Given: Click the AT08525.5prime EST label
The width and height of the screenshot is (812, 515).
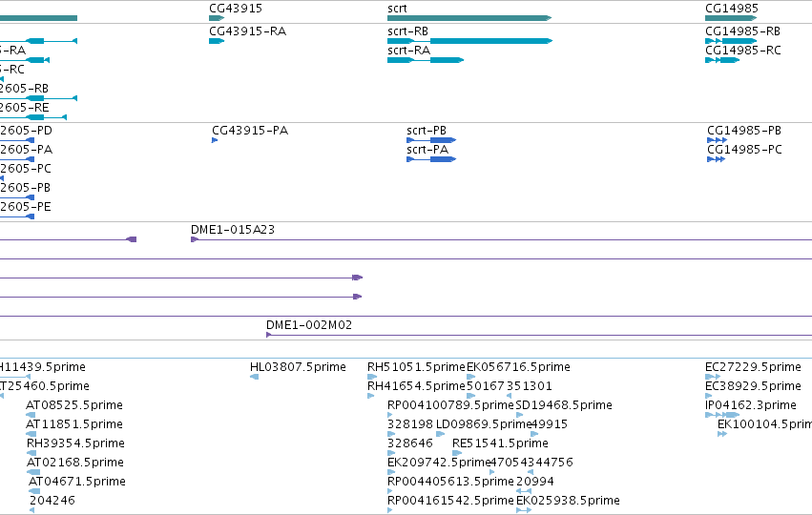Looking at the screenshot, I should coord(74,405).
